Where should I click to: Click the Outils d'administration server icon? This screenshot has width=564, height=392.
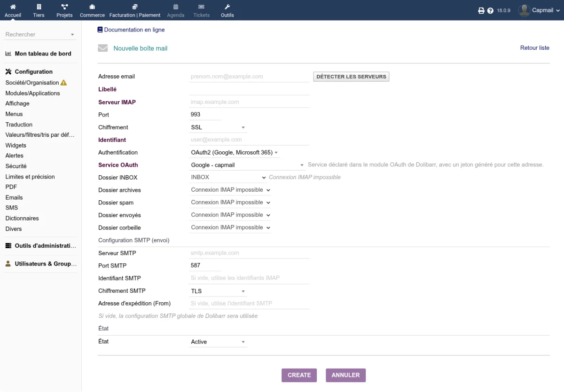point(8,246)
